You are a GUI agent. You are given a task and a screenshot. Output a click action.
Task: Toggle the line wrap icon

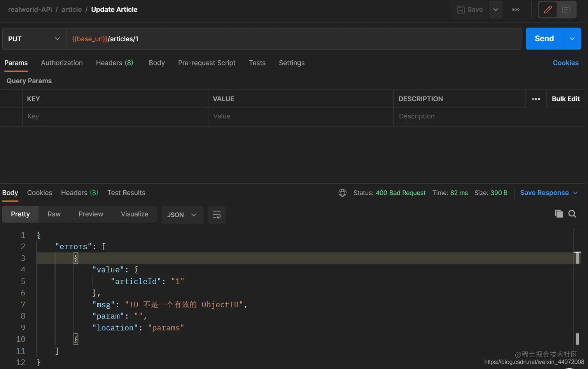pyautogui.click(x=217, y=215)
